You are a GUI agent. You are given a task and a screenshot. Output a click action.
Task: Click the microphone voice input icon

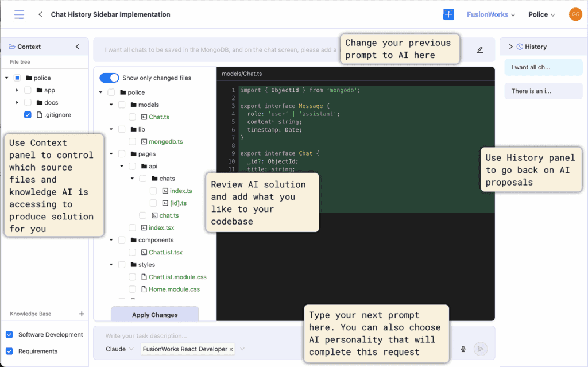pyautogui.click(x=463, y=349)
